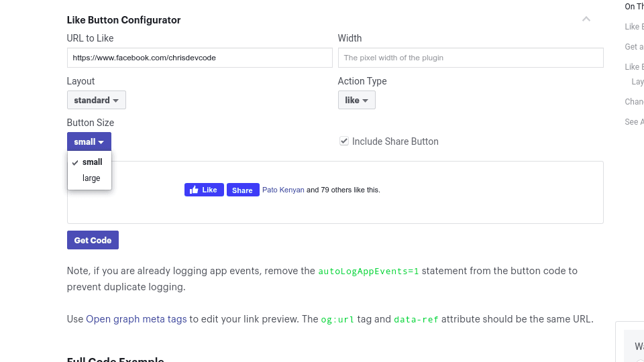Image resolution: width=644 pixels, height=362 pixels.
Task: Open Pato Kenyan profile link
Action: click(283, 190)
